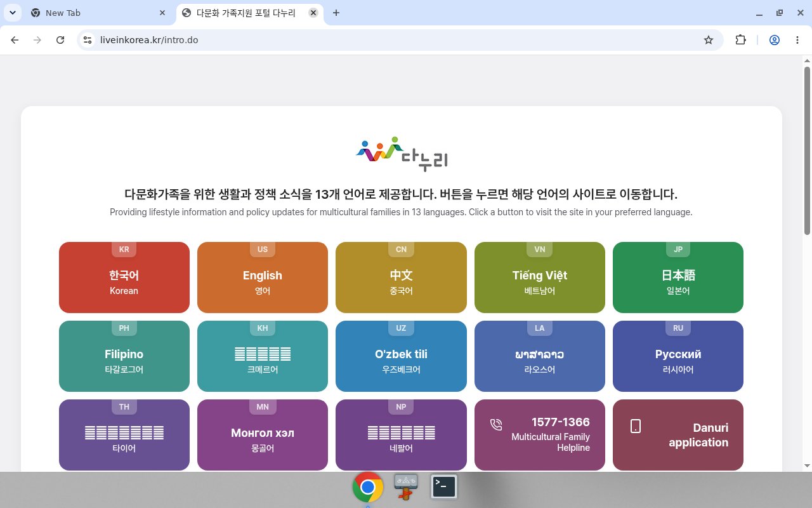Select the 라오스어 Lao language button
812x508 pixels.
click(x=540, y=356)
